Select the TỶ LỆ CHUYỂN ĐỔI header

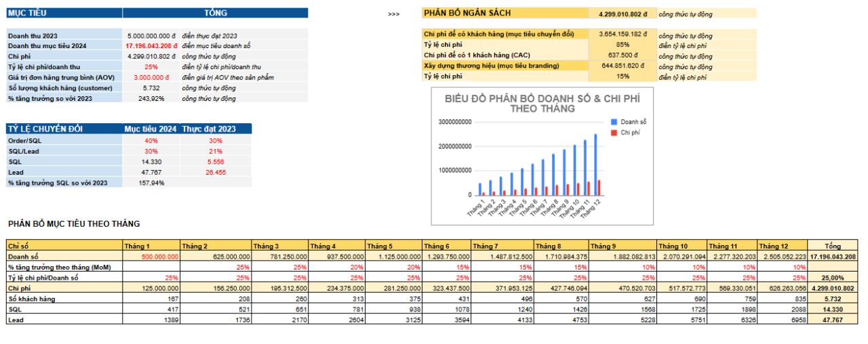(x=64, y=129)
